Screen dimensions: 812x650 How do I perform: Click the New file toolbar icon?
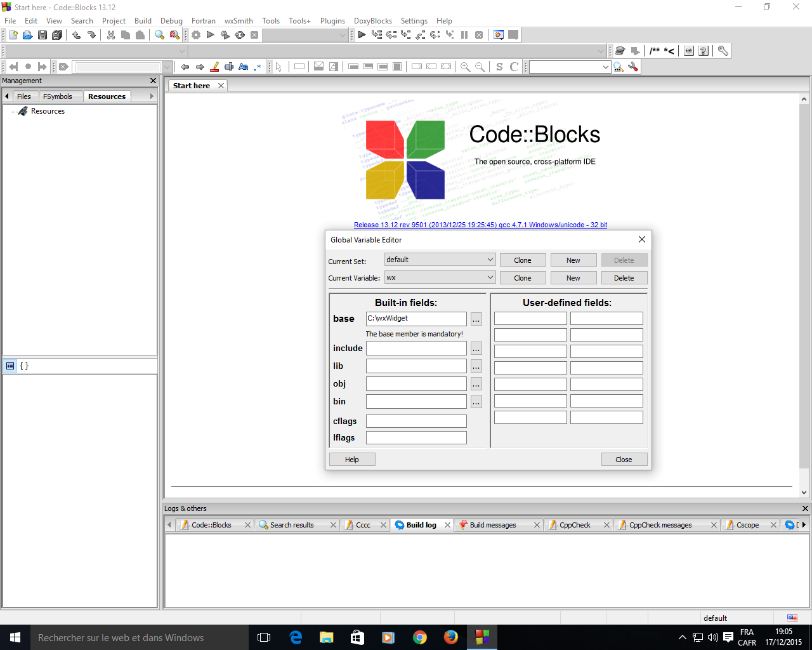(x=13, y=35)
